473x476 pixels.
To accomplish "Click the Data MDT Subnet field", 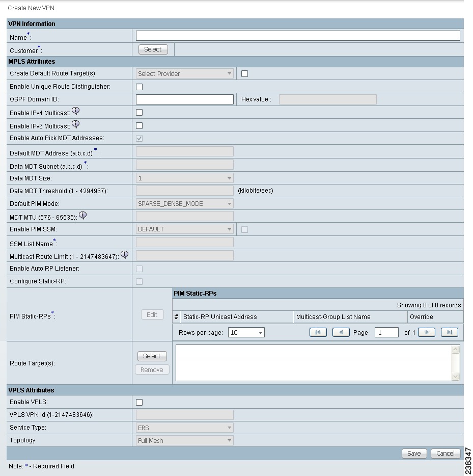I will 185,165.
